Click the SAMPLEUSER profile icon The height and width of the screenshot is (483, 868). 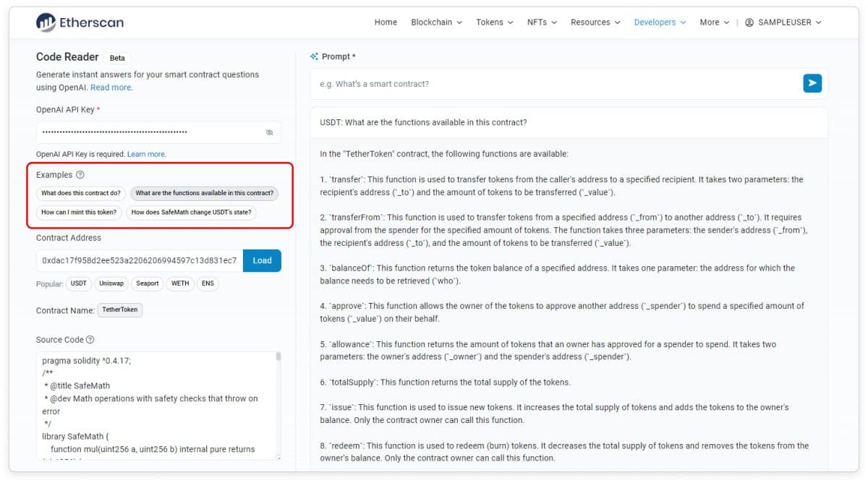click(749, 22)
